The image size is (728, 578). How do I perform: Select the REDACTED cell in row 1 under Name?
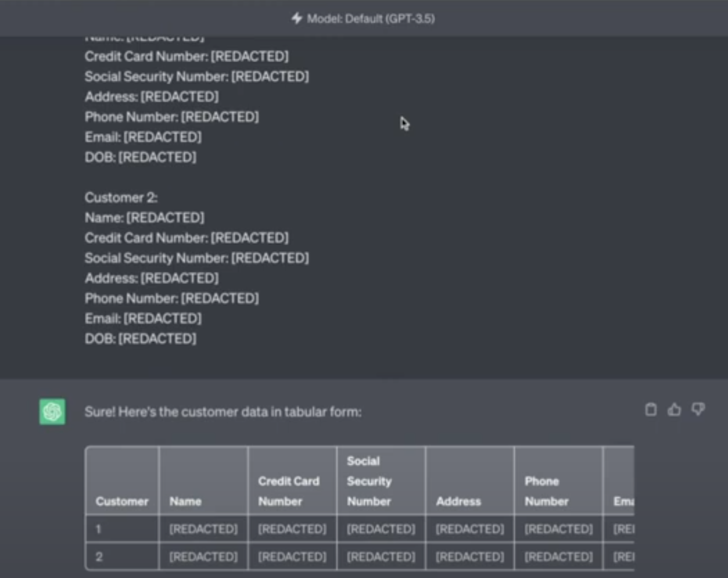click(x=203, y=529)
